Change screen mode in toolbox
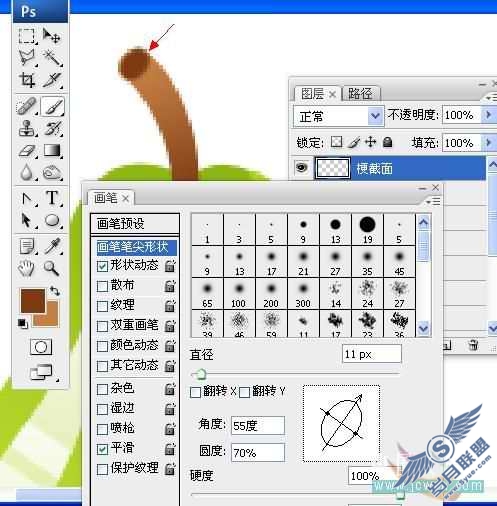 (41, 373)
